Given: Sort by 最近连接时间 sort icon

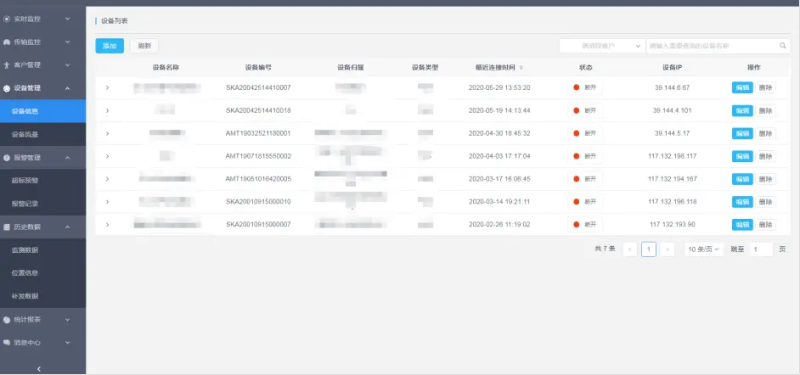Looking at the screenshot, I should (x=521, y=68).
